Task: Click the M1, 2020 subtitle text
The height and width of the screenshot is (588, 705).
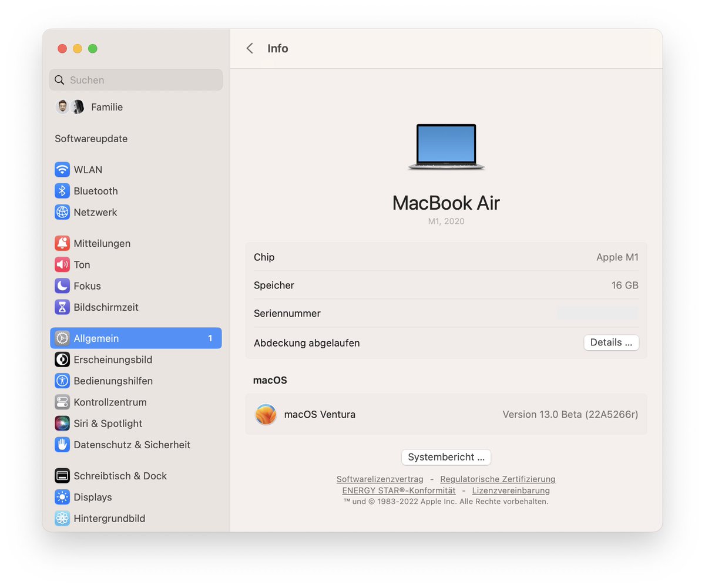Action: tap(446, 221)
